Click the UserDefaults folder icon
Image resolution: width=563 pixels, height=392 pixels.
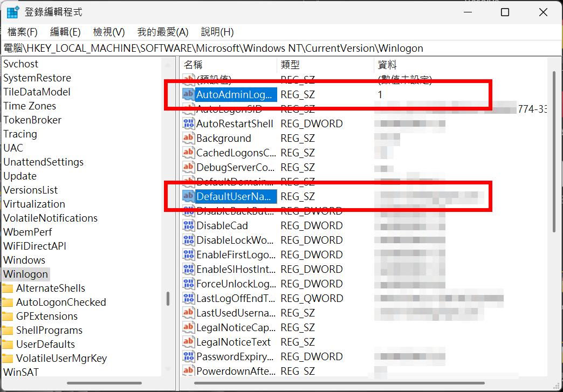8,344
